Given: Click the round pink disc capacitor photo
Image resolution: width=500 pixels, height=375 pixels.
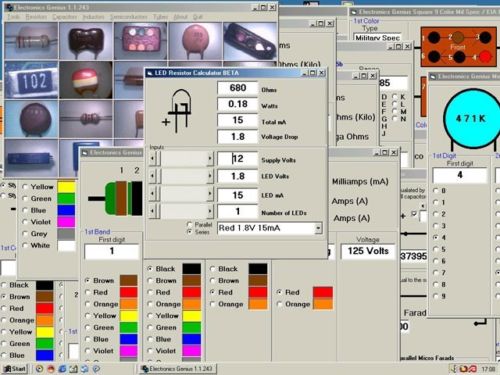Looking at the screenshot, I should point(195,41).
